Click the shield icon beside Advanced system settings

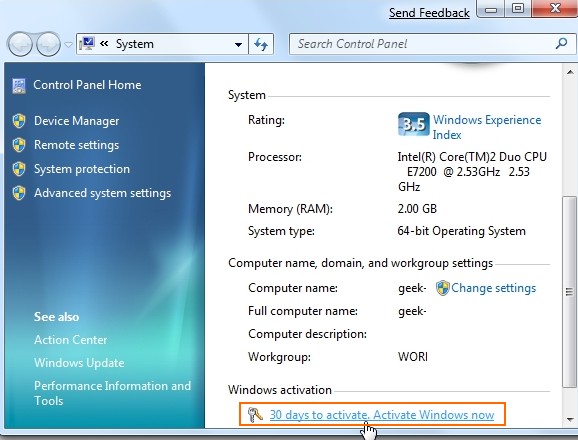pos(19,193)
